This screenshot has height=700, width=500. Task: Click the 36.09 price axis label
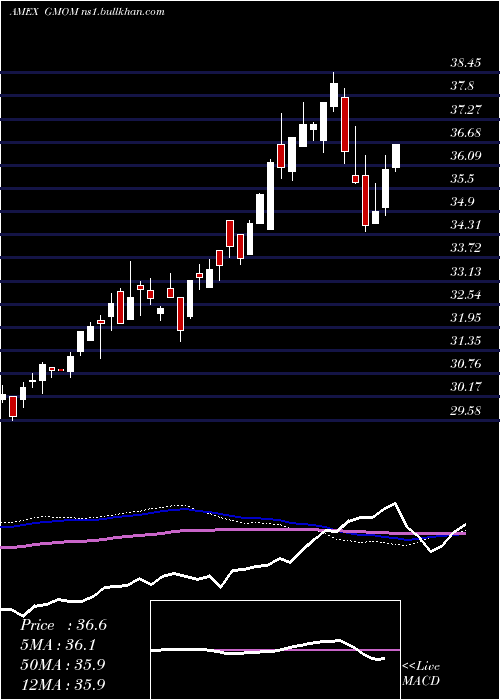coord(466,155)
